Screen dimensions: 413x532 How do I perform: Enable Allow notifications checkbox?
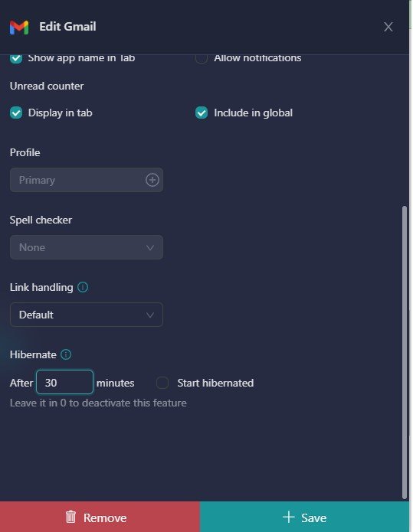[202, 58]
